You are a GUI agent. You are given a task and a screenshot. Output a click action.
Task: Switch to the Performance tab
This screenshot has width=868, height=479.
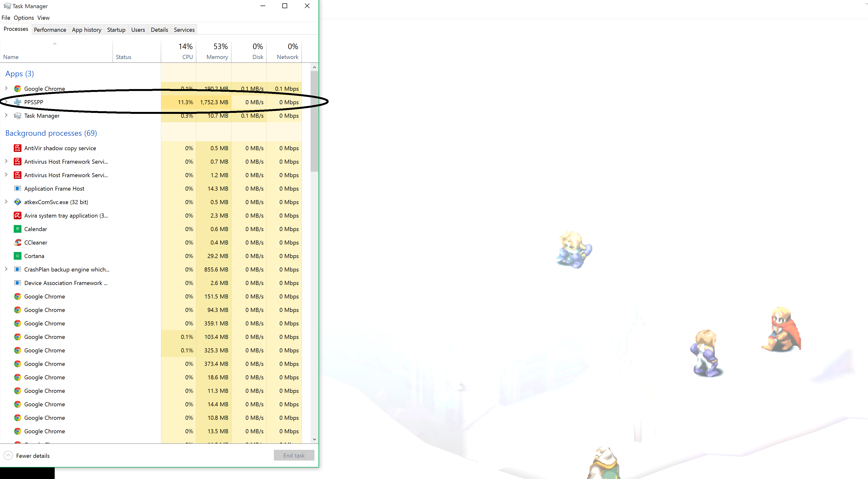click(x=50, y=30)
